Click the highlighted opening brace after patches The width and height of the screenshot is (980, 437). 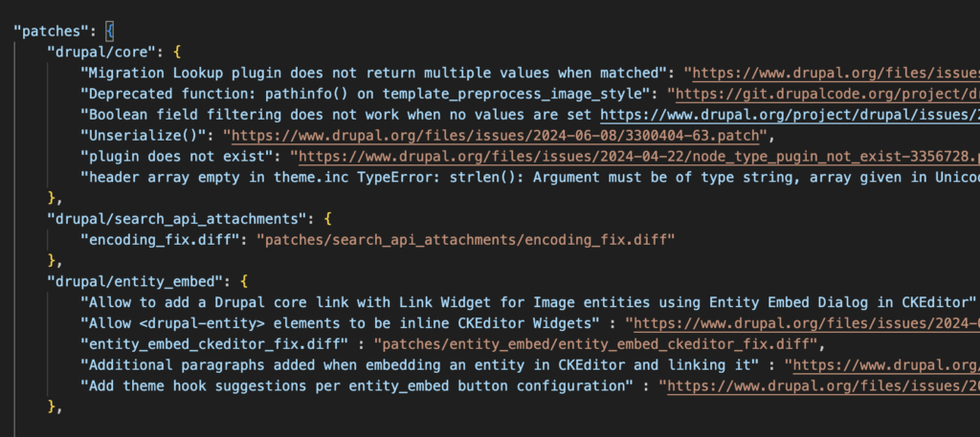(110, 32)
